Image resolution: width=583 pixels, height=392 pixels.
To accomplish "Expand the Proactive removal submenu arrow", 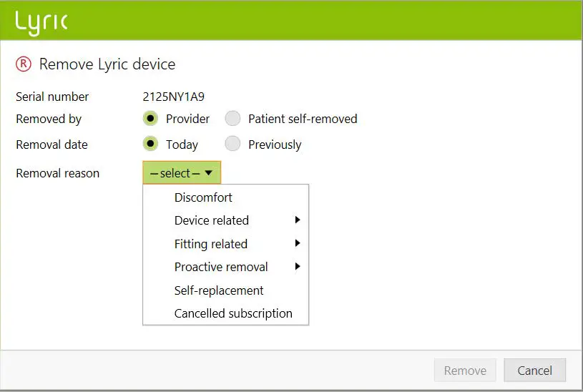I will tap(298, 266).
